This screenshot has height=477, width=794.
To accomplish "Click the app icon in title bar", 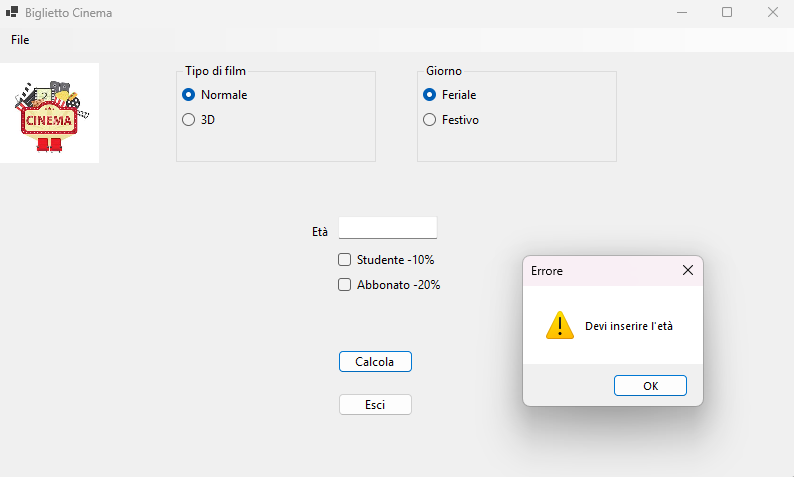I will point(12,12).
